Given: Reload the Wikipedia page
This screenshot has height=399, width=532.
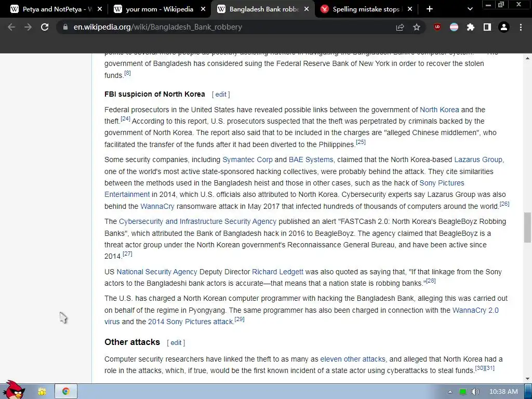Looking at the screenshot, I should tap(45, 27).
